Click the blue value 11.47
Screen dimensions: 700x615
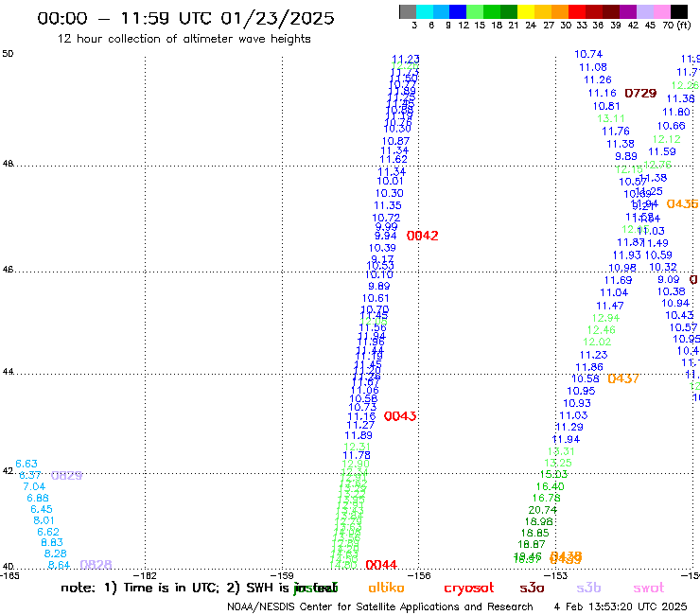pyautogui.click(x=610, y=306)
